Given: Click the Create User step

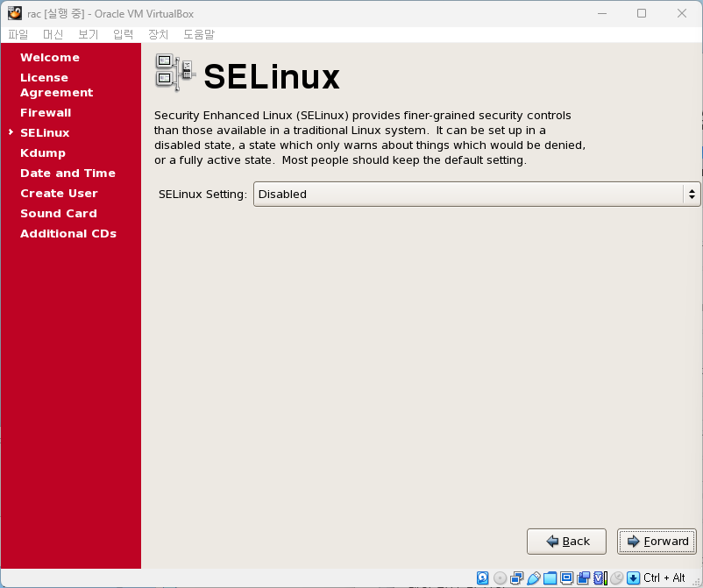Looking at the screenshot, I should click(59, 193).
